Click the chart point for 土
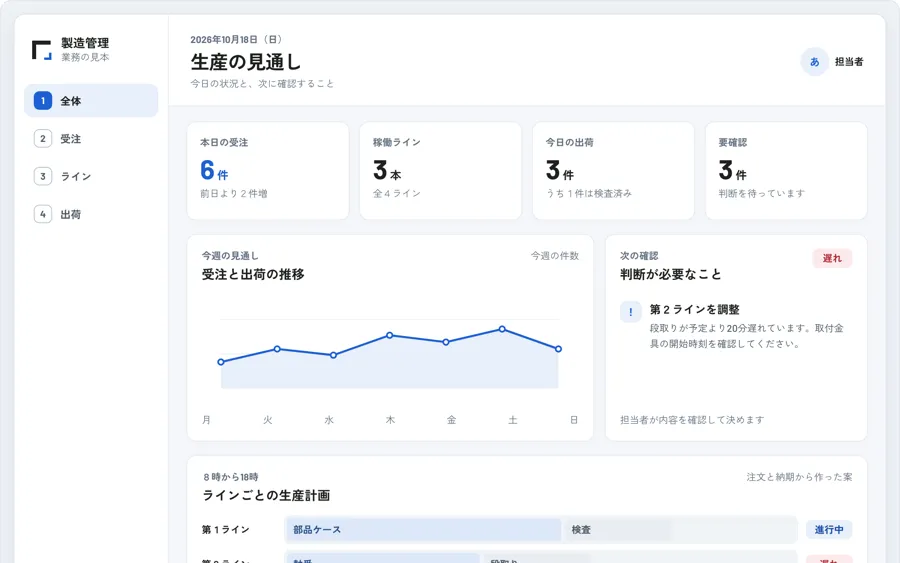The width and height of the screenshot is (900, 563). [x=502, y=329]
